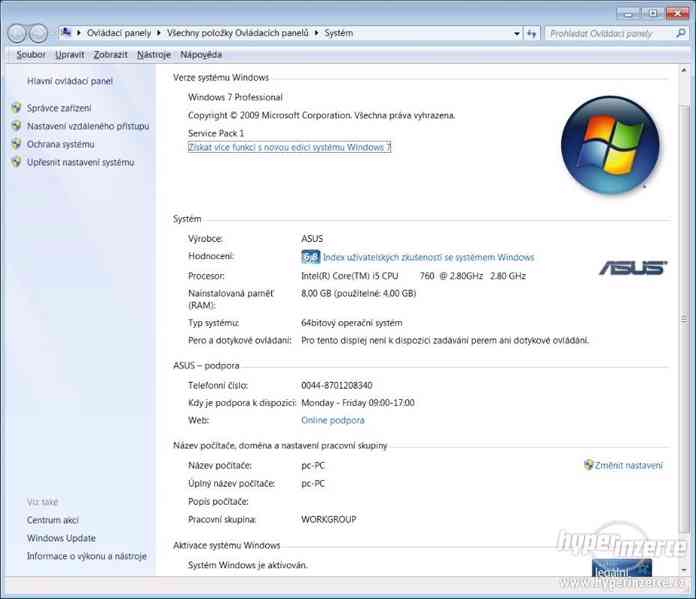Open address bar history dropdown arrow
This screenshot has height=599, width=696.
click(517, 34)
